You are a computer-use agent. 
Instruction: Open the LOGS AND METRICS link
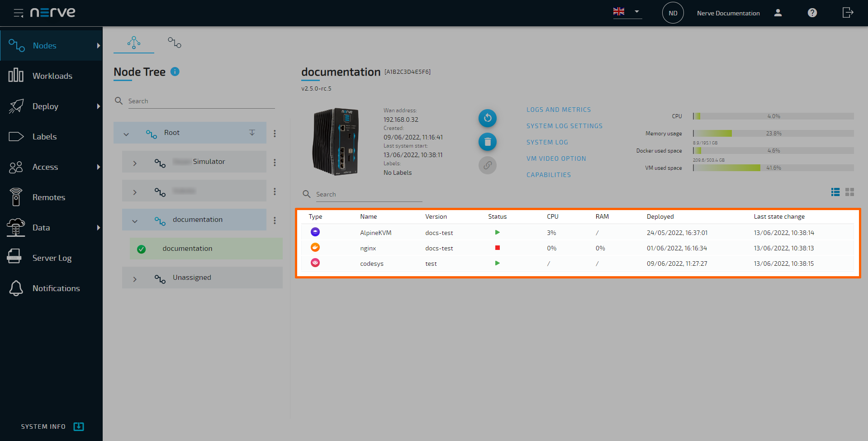(x=558, y=110)
